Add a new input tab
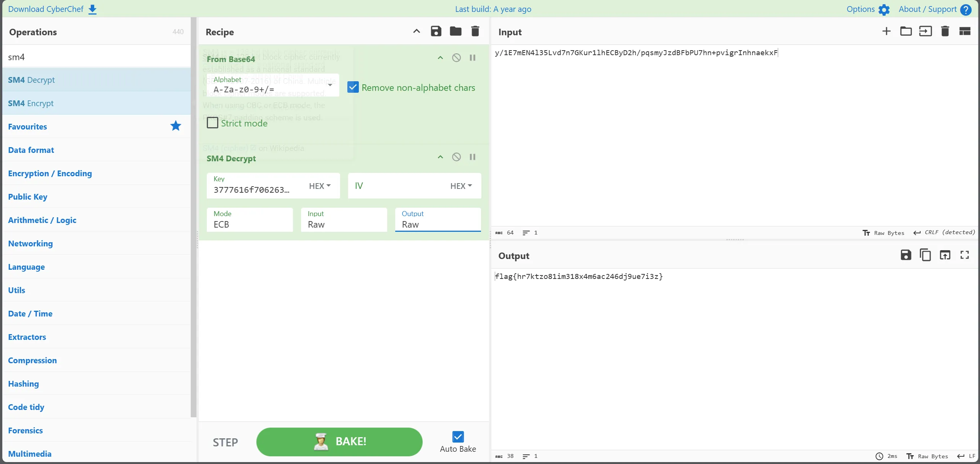Viewport: 980px width, 464px height. click(x=886, y=31)
